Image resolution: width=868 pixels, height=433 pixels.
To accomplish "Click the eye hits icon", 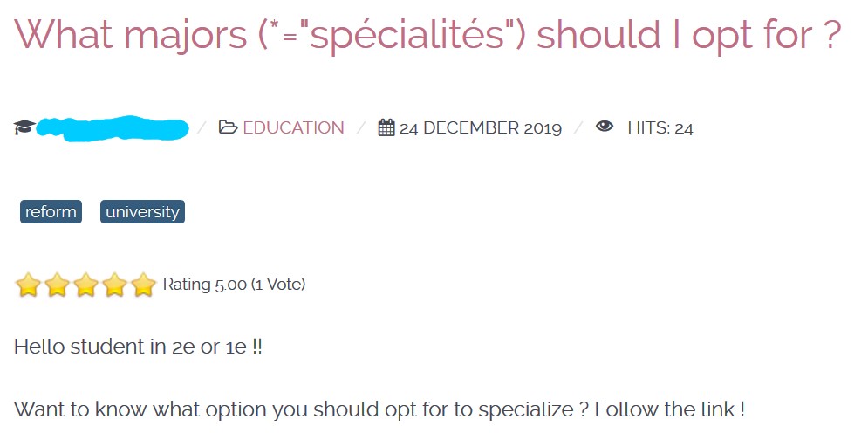I will (605, 127).
